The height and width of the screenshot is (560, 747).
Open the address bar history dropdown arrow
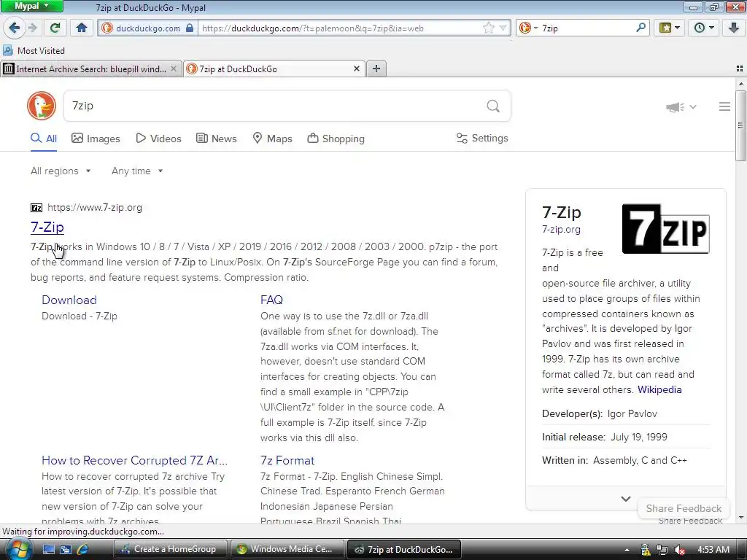(x=503, y=28)
